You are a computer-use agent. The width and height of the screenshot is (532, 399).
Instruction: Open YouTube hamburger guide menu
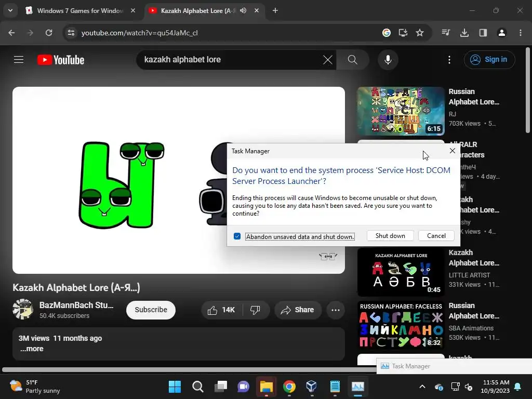[x=19, y=60]
